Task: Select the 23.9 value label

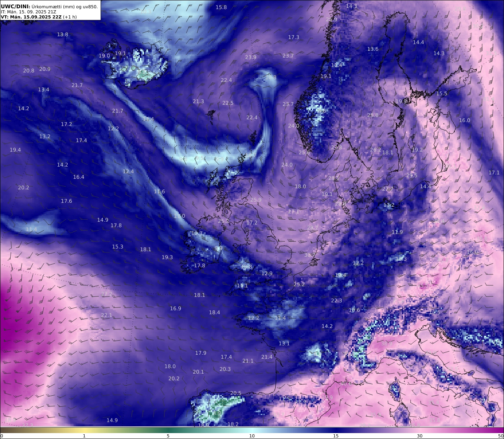Action: click(251, 57)
